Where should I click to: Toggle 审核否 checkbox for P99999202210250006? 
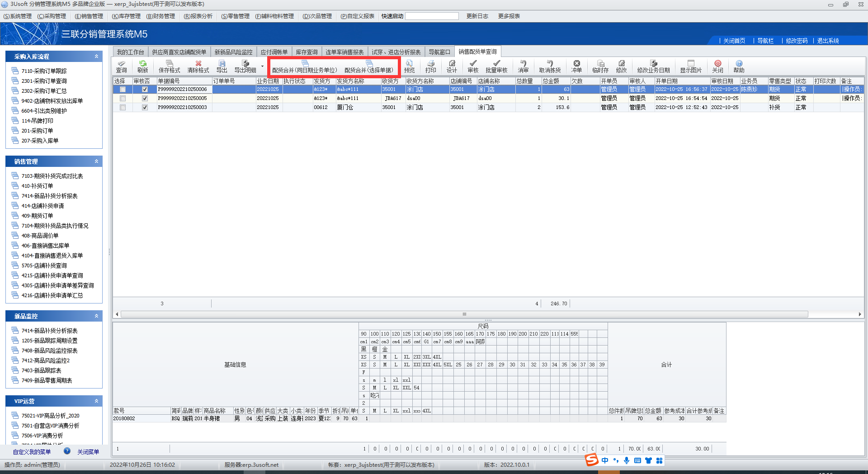point(145,90)
